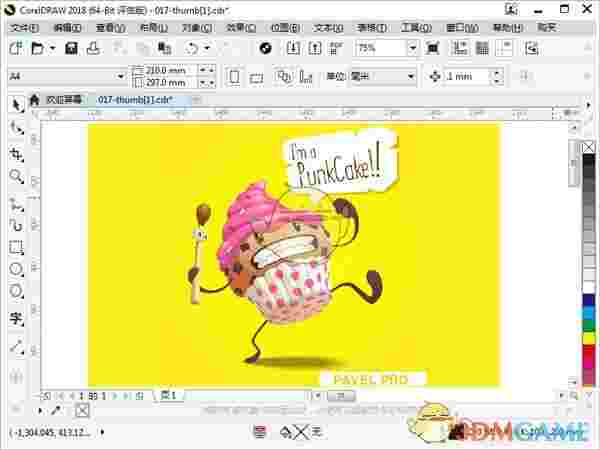The image size is (600, 450).
Task: Toggle show guidelines button in toolbar
Action: [x=504, y=48]
